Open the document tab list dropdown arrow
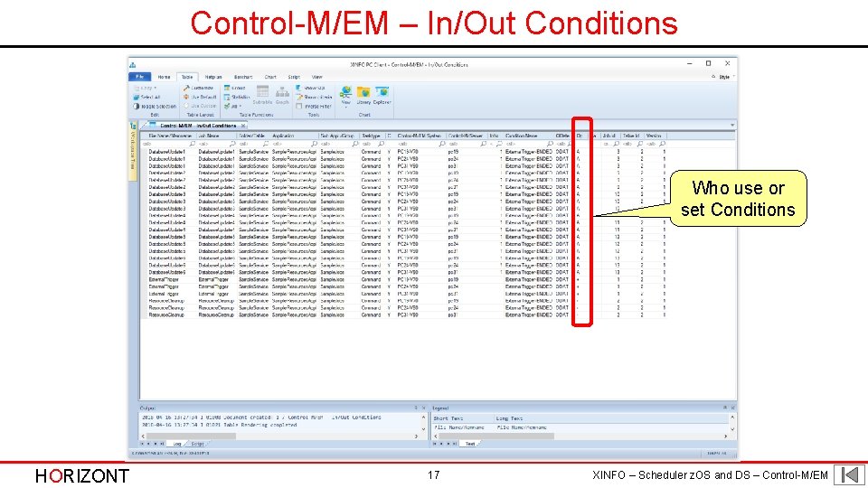The width and height of the screenshot is (868, 488). [731, 126]
